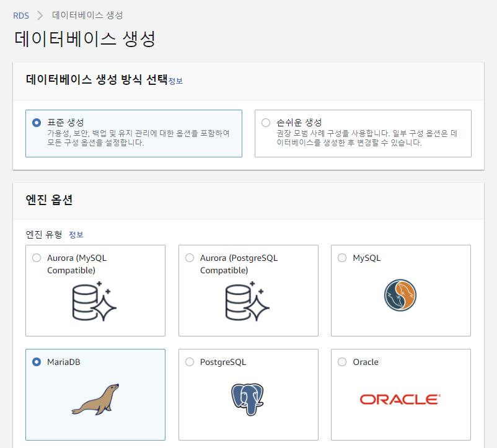Select the 표준 생성 radio button
497x448 pixels.
click(x=37, y=123)
